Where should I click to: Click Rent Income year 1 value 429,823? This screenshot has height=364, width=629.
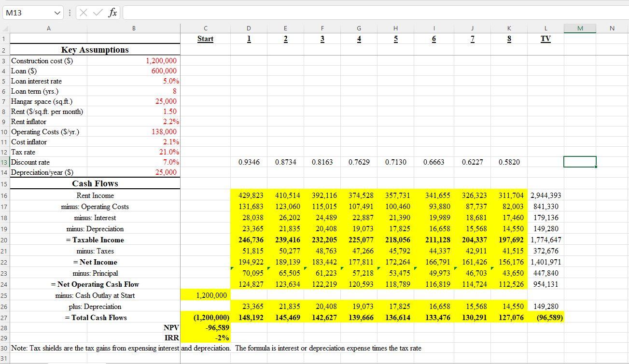click(x=251, y=196)
